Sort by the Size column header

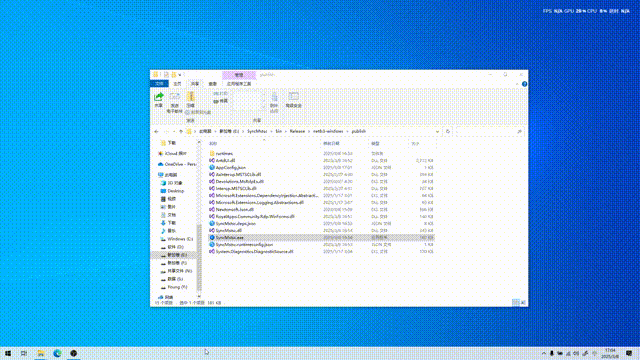pos(422,144)
